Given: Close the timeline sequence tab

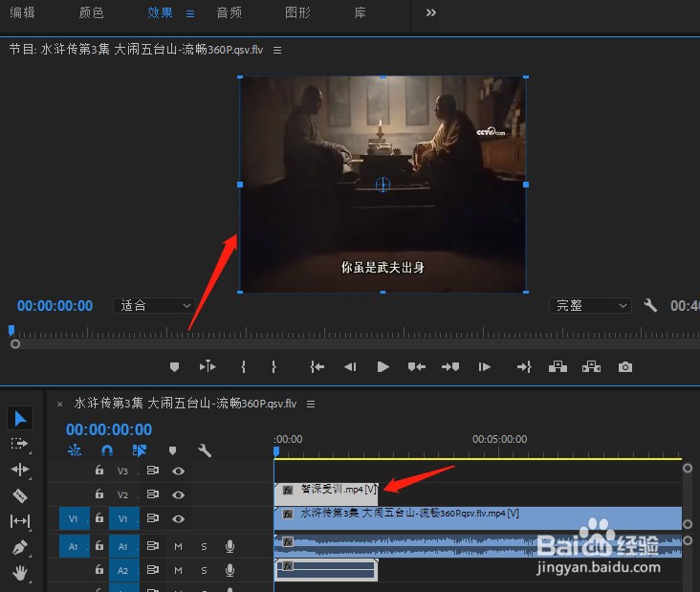Looking at the screenshot, I should pos(60,404).
